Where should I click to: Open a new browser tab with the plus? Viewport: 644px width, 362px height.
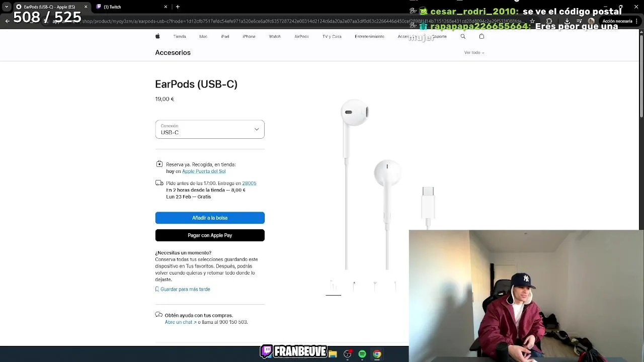(x=178, y=7)
